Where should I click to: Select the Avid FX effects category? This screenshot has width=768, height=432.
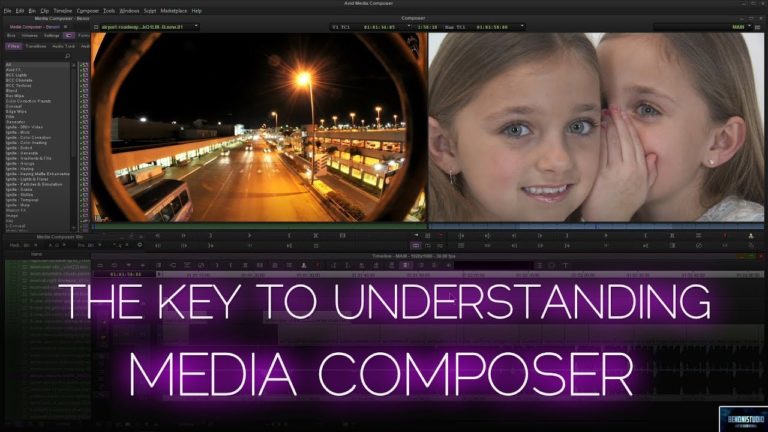pyautogui.click(x=37, y=70)
